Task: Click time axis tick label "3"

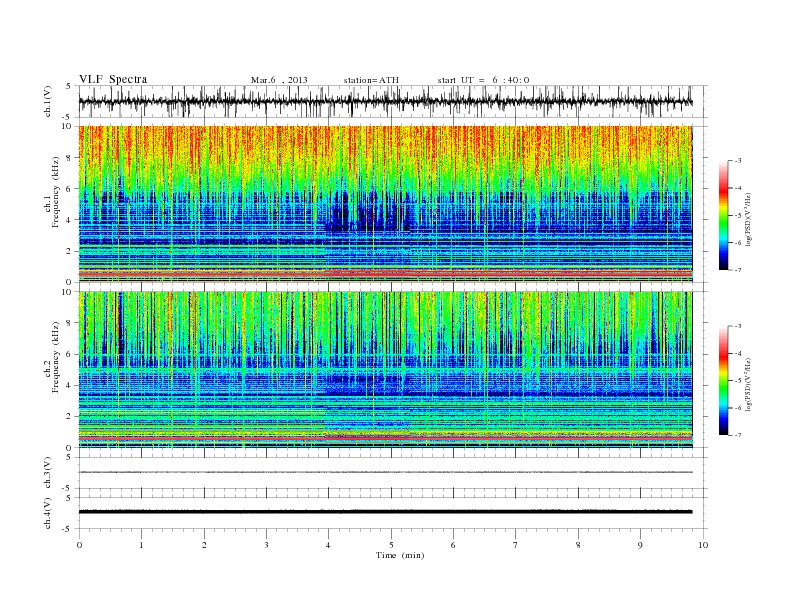Action: (266, 545)
